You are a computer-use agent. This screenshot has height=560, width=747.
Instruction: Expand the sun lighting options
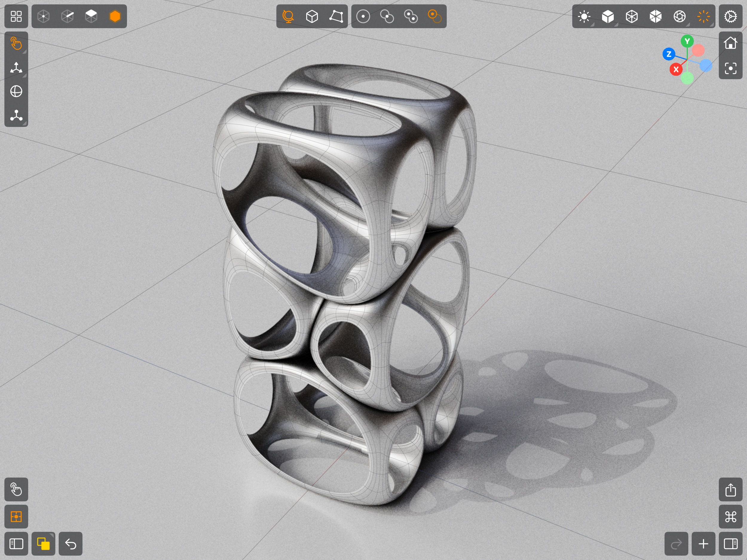[584, 16]
